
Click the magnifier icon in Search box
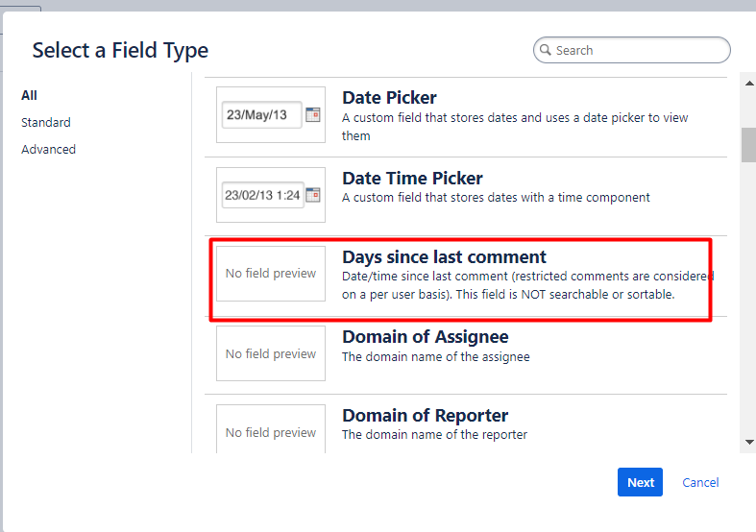click(x=546, y=50)
